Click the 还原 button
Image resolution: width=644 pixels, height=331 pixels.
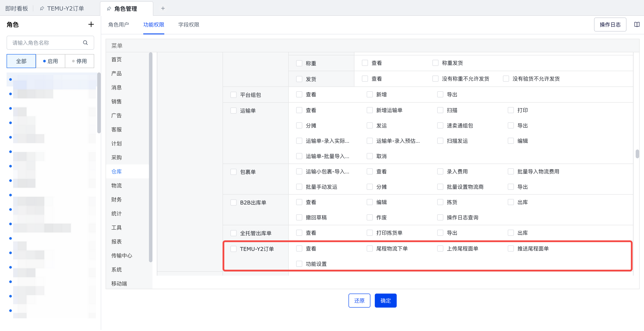coord(359,301)
